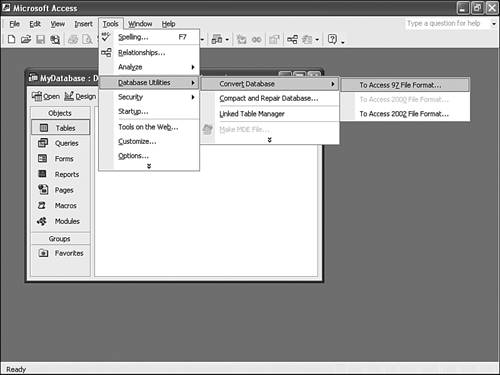Select the Forms object icon
Viewport: 500px width, 375px height.
tap(43, 158)
